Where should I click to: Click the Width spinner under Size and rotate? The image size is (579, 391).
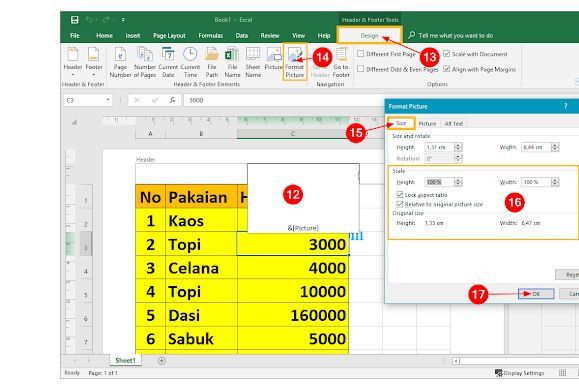click(555, 147)
